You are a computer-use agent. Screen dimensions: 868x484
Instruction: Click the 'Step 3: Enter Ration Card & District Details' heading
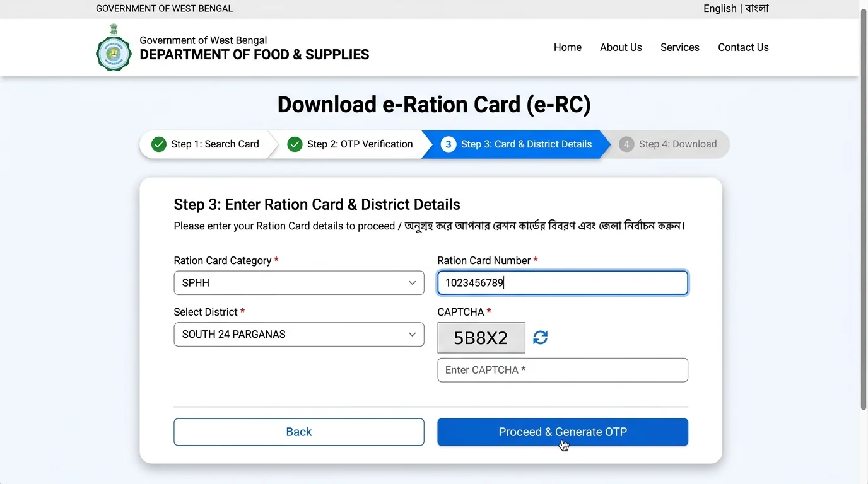(317, 205)
